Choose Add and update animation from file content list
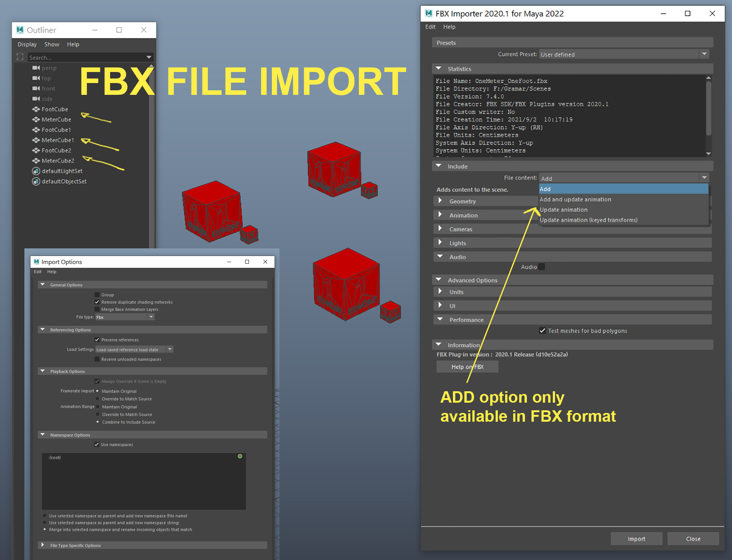This screenshot has width=732, height=560. 575,199
